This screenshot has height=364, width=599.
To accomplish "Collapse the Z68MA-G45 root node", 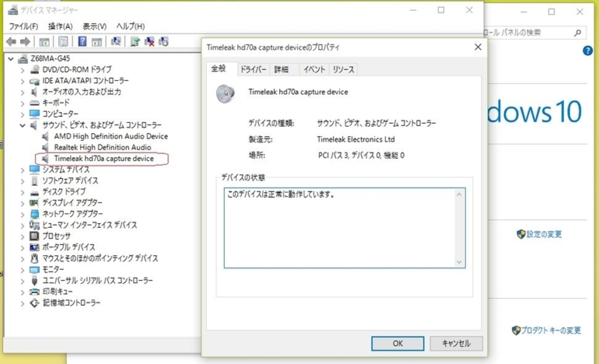I will click(x=11, y=59).
